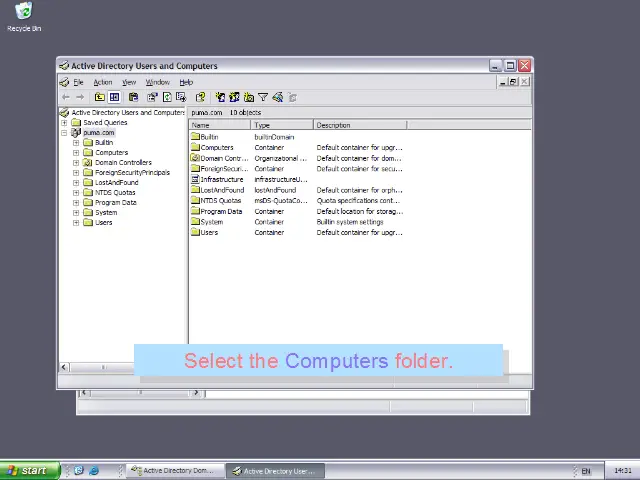Open the Help menu
This screenshot has height=480, width=640.
186,82
